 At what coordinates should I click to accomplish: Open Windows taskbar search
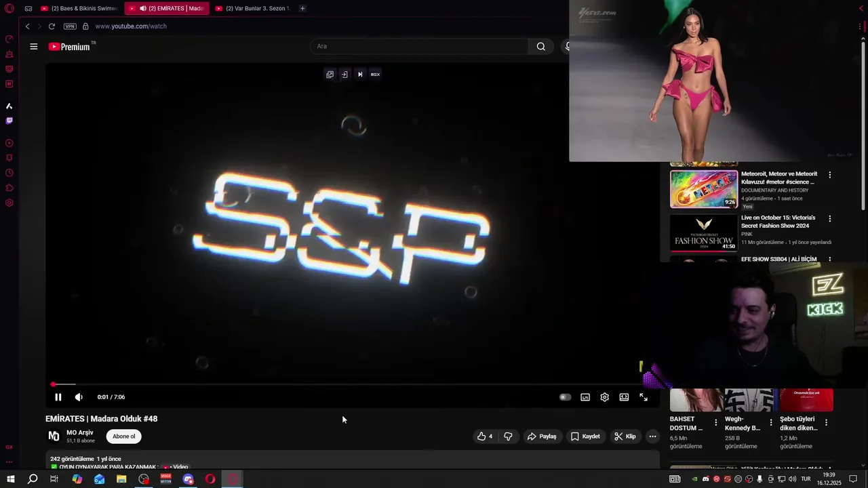(x=33, y=479)
